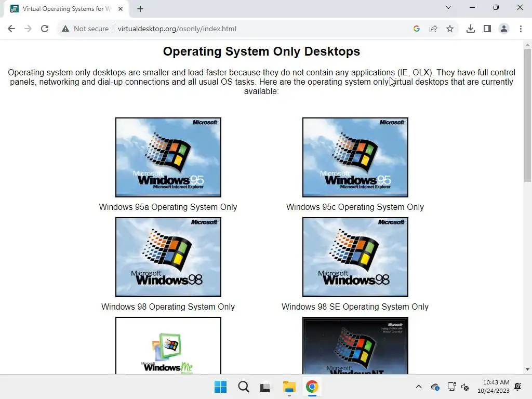
Task: Open the Windows 95a desktop thumbnail
Action: [x=168, y=157]
